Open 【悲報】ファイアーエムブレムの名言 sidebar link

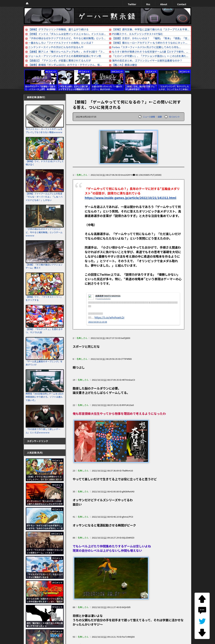click(44, 197)
